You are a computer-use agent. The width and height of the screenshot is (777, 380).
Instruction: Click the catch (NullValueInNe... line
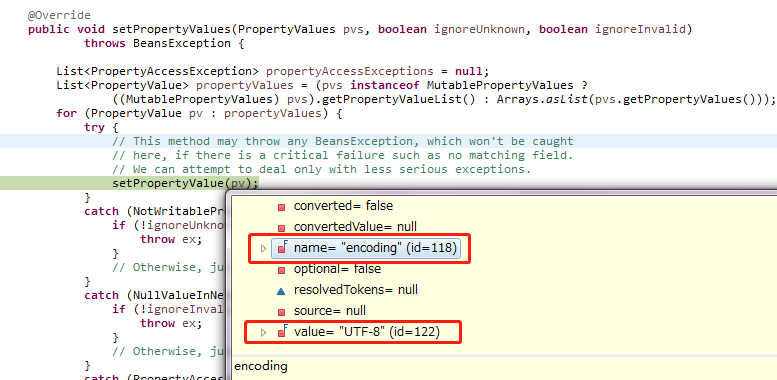tap(155, 295)
